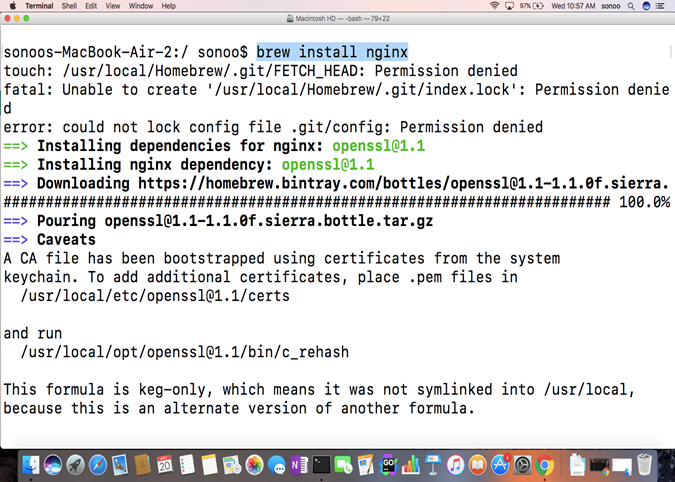Viewport: 675px width, 482px height.
Task: Minimize the Terminal window (yellow button)
Action: tap(17, 18)
